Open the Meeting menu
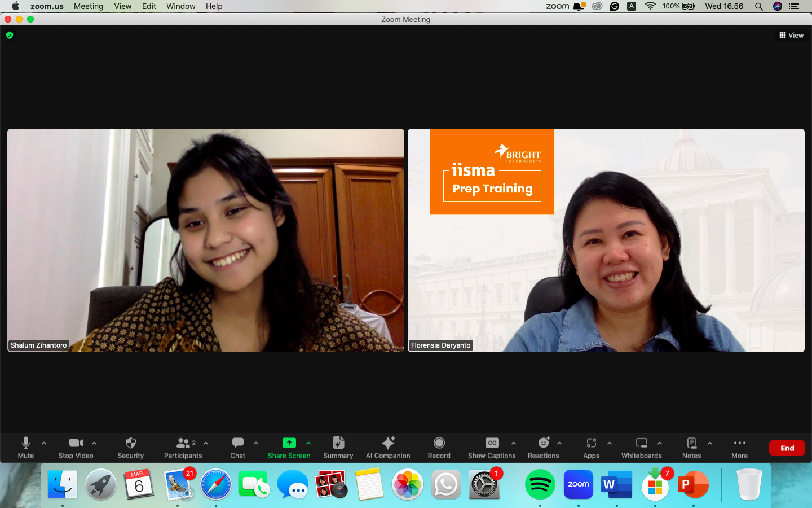 88,6
